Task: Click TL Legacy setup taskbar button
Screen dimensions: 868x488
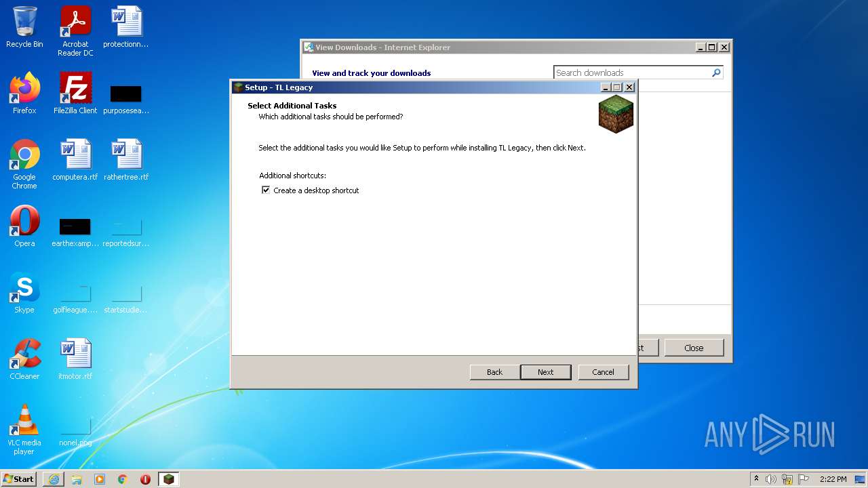Action: click(x=169, y=479)
